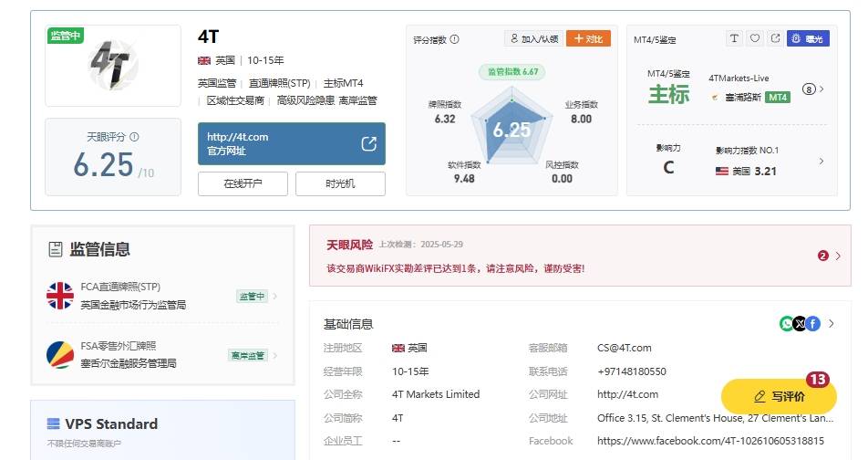Image resolution: width=868 pixels, height=460 pixels.
Task: Open the Facebook page URL link
Action: tap(710, 441)
